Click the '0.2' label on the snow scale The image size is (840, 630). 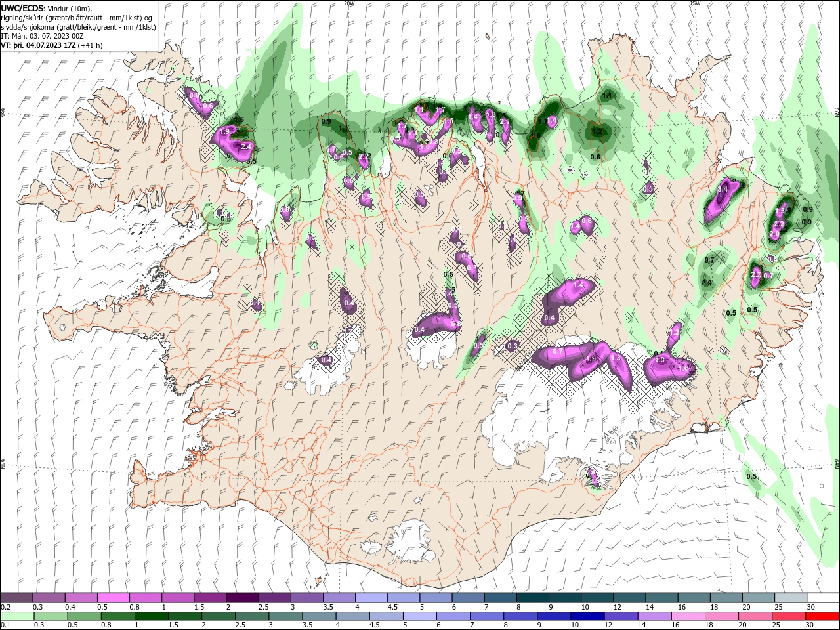[x=5, y=607]
